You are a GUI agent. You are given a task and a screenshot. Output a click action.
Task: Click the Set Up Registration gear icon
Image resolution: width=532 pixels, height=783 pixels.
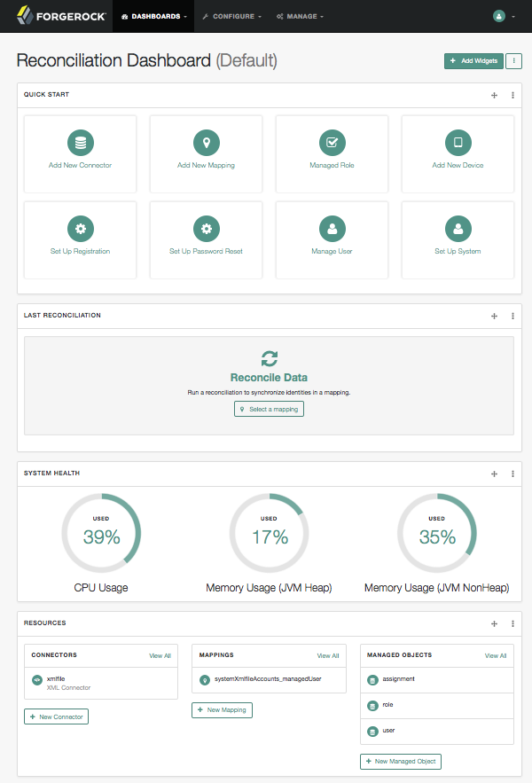[81, 229]
